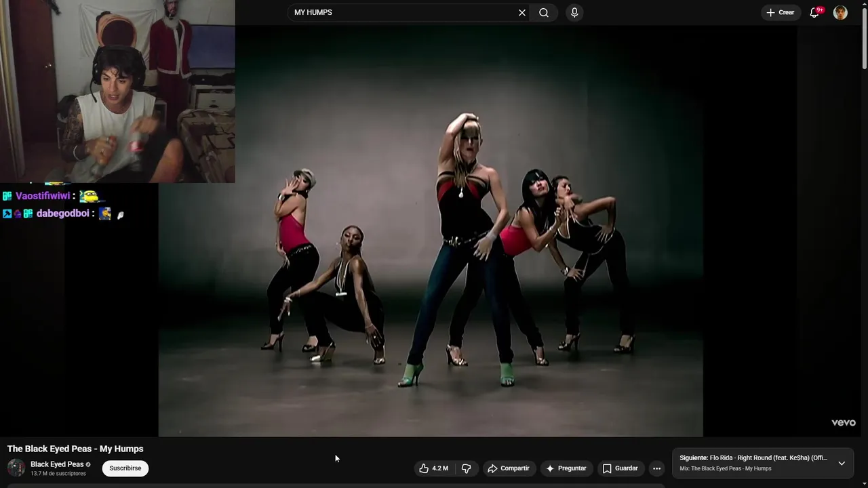868x488 pixels.
Task: Click the Siguiente: Flo Rida - Right Round text
Action: point(753,458)
